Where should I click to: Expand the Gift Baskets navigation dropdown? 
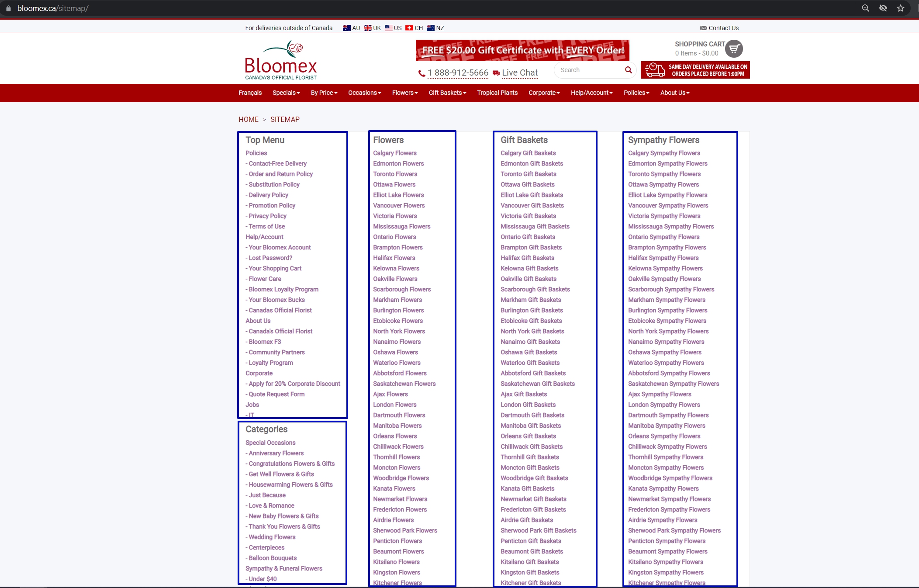pos(448,93)
